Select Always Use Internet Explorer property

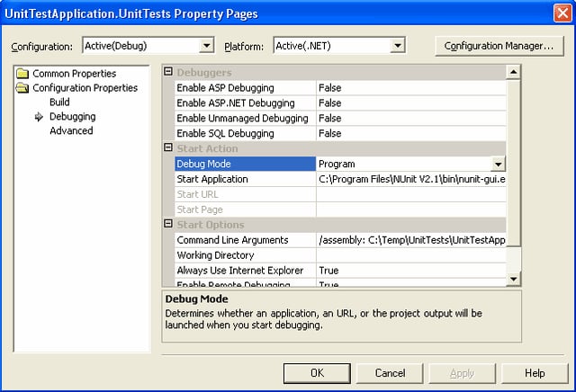245,271
